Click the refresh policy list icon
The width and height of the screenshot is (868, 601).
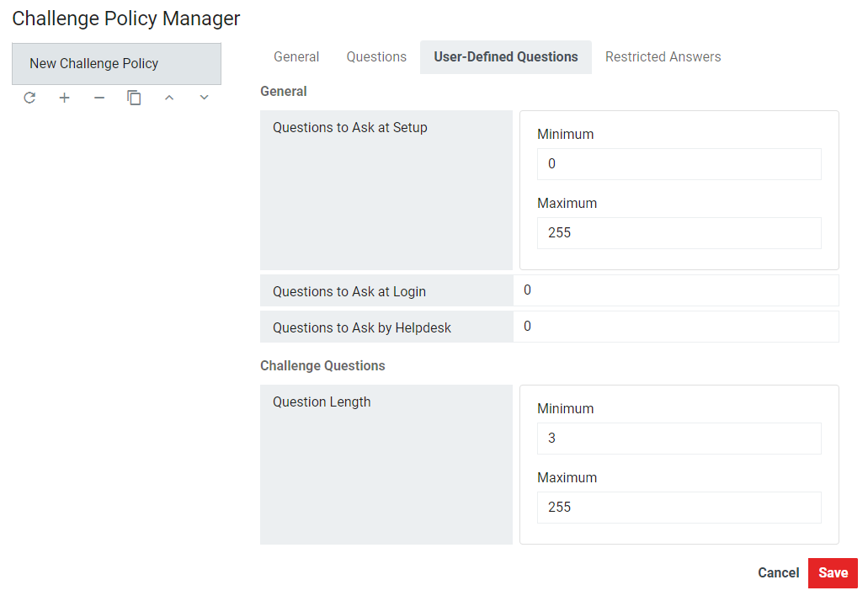(x=29, y=98)
